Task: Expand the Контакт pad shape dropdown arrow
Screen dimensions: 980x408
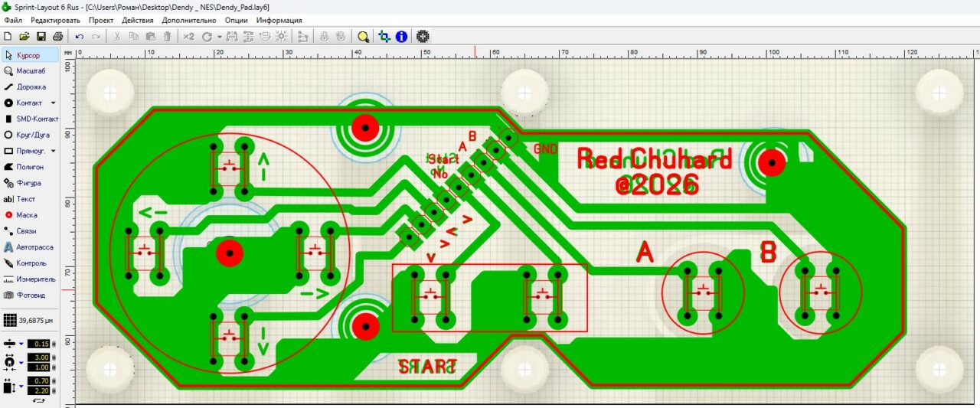Action: point(53,103)
